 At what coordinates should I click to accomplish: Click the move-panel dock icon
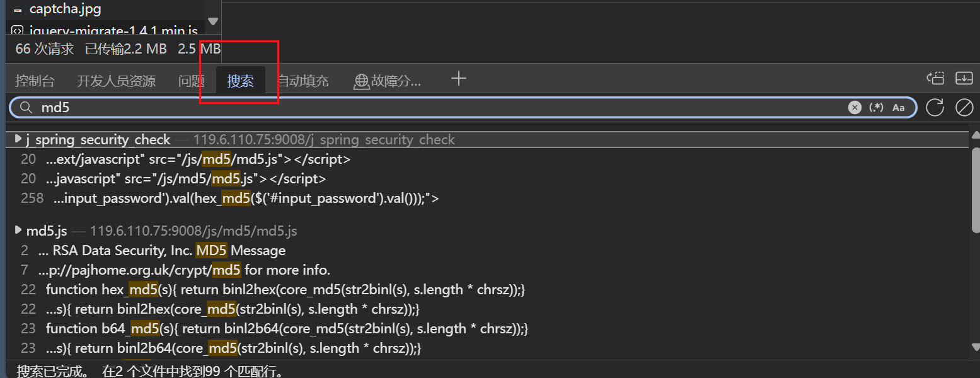tap(935, 78)
